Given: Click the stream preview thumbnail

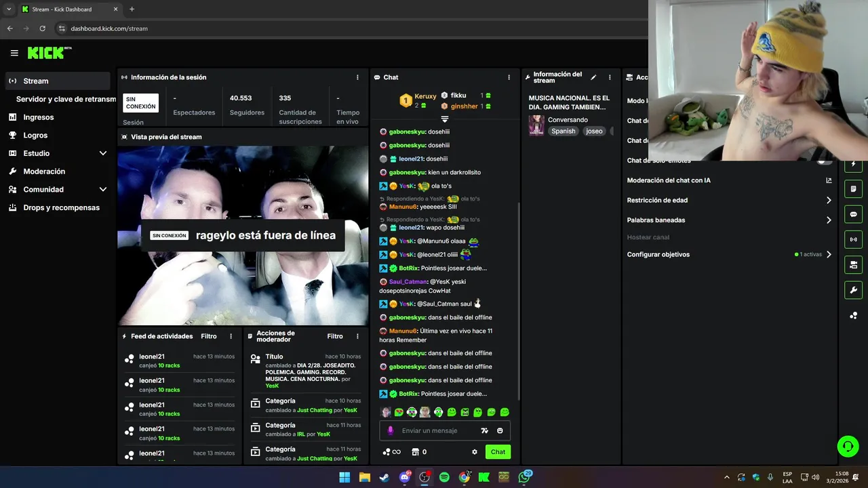Looking at the screenshot, I should [243, 235].
